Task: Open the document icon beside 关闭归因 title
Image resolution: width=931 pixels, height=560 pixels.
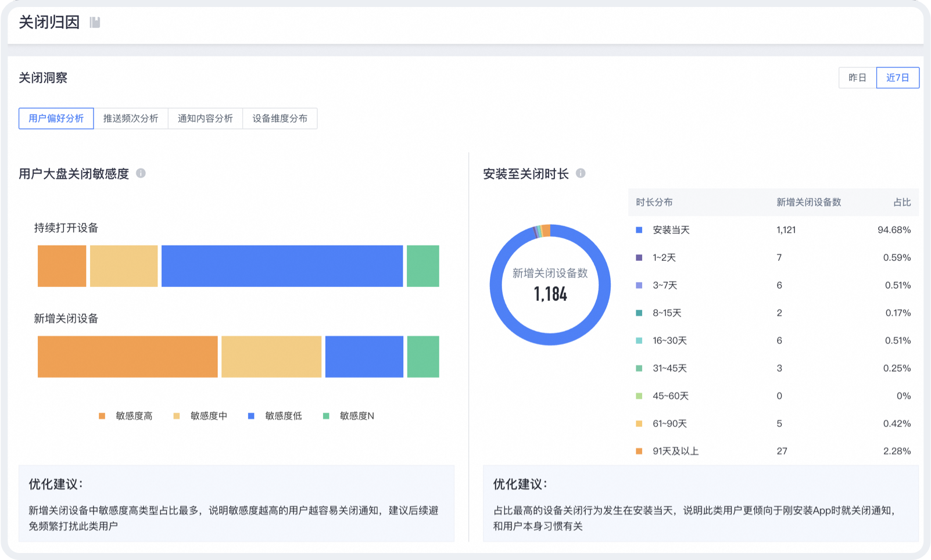Action: (95, 22)
